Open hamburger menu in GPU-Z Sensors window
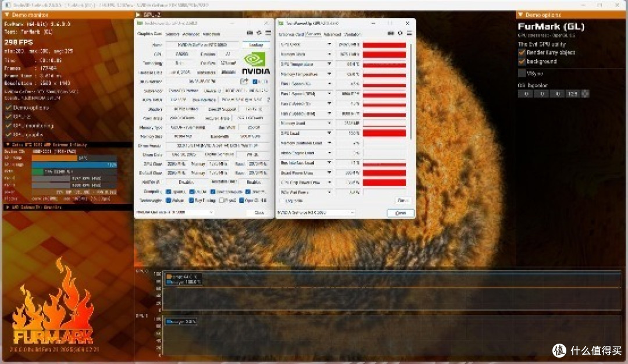 (x=409, y=33)
